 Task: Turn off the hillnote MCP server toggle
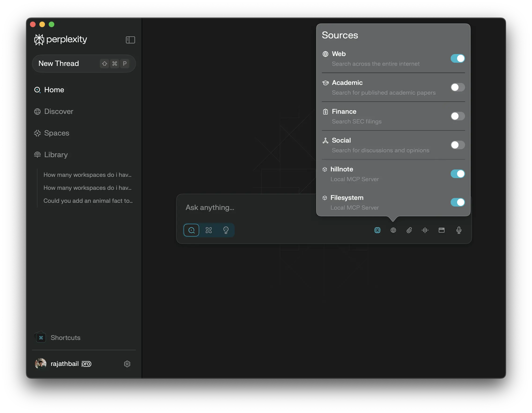[x=458, y=174]
